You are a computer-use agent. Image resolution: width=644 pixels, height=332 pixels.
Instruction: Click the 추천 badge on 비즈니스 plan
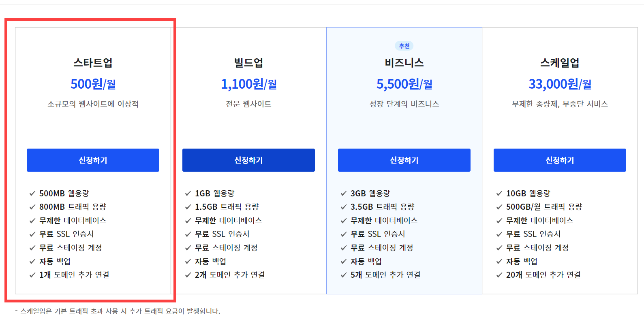[x=404, y=46]
